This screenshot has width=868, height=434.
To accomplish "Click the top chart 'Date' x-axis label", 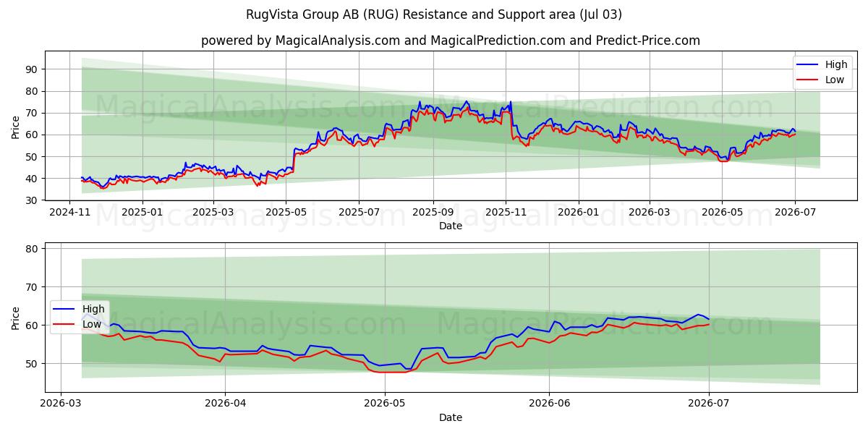I will tap(451, 226).
